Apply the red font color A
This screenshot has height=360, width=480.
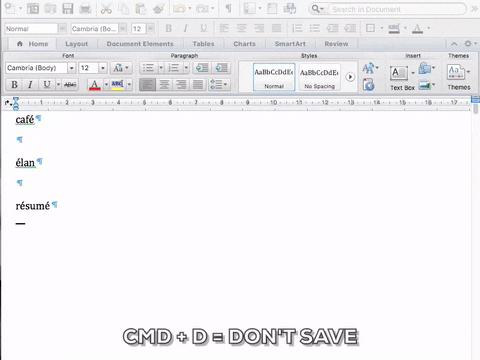click(95, 85)
